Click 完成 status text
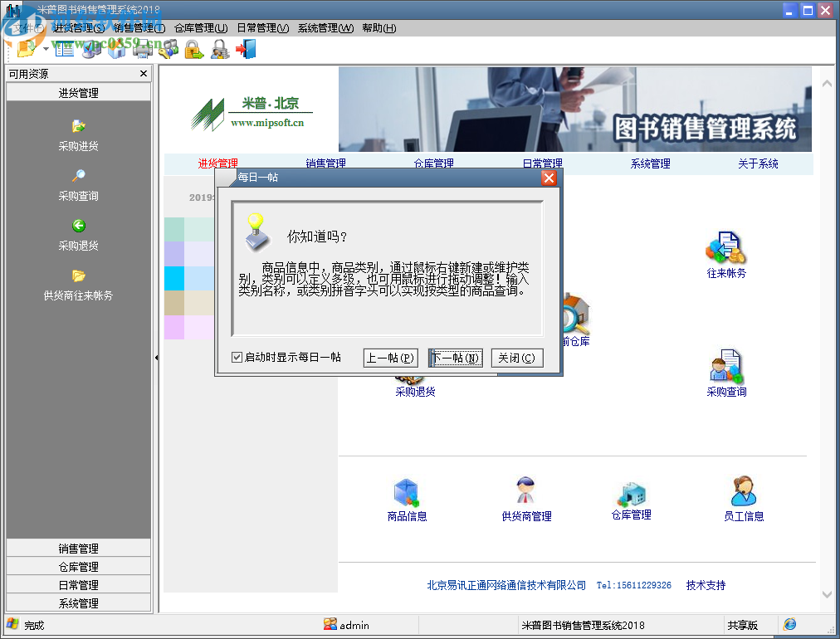This screenshot has width=840, height=639. [34, 625]
